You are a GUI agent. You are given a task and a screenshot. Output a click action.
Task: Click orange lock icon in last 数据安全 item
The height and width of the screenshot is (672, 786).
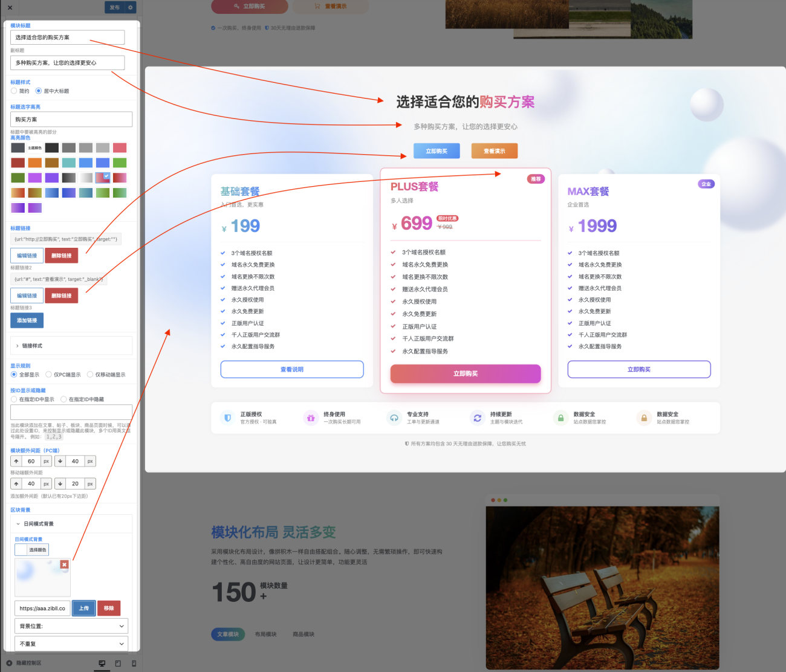644,418
